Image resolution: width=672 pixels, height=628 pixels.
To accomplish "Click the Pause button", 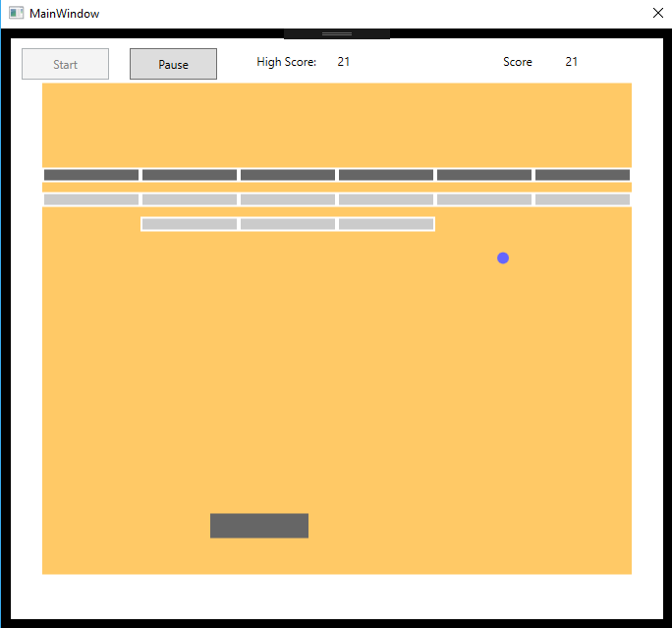I will click(x=173, y=64).
